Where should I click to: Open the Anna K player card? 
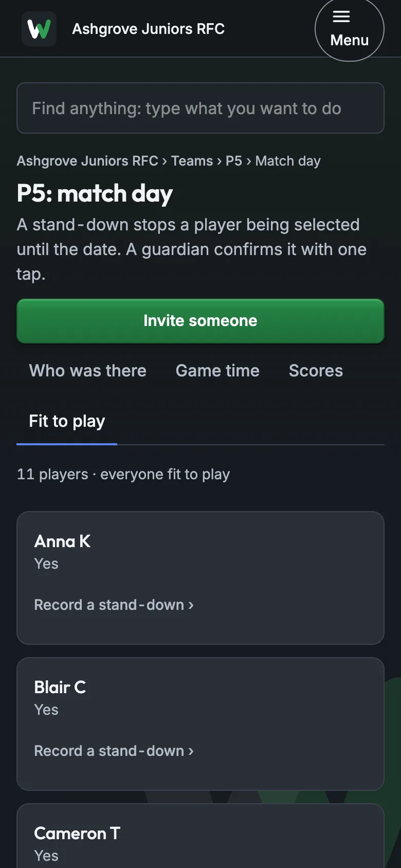point(200,578)
